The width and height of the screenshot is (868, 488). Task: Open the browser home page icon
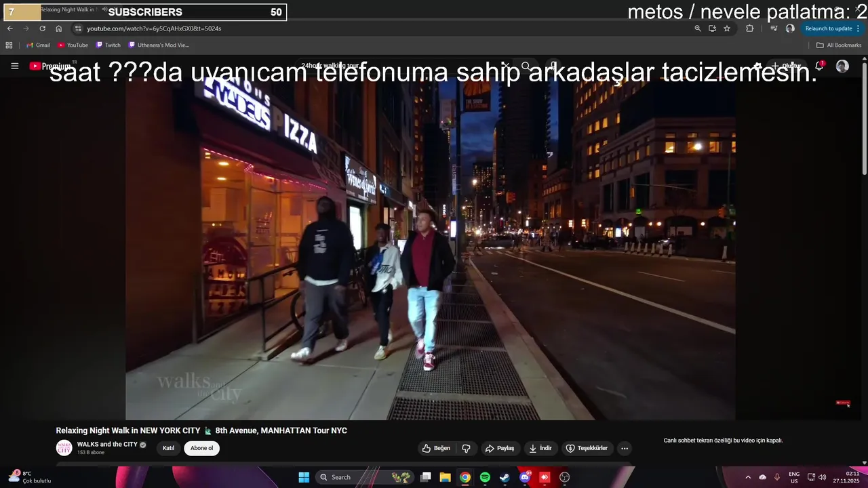click(58, 28)
